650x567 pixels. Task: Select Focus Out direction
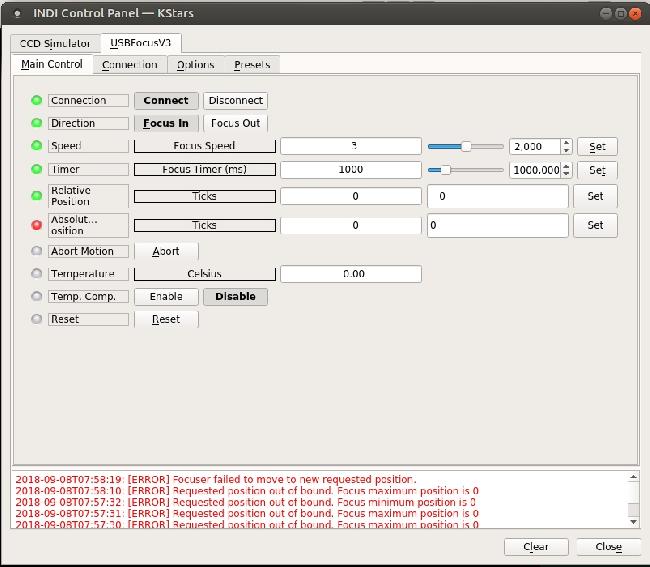pyautogui.click(x=235, y=124)
